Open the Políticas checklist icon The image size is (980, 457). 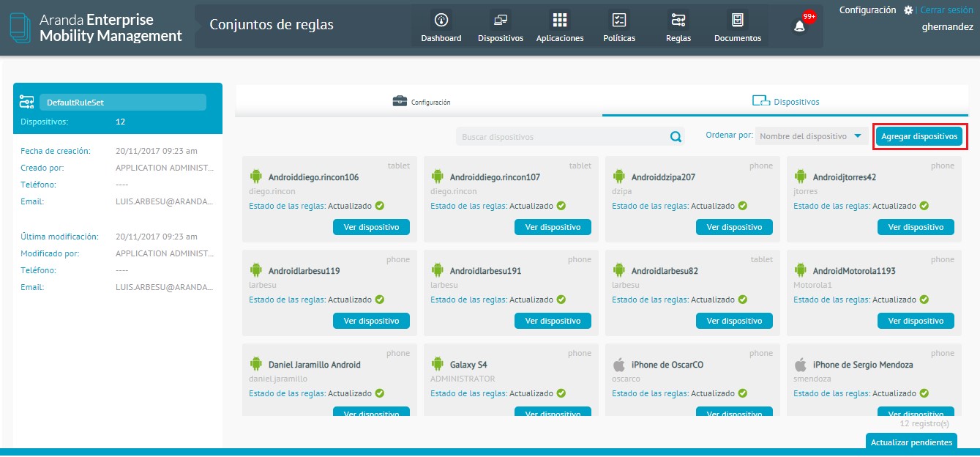tap(619, 20)
